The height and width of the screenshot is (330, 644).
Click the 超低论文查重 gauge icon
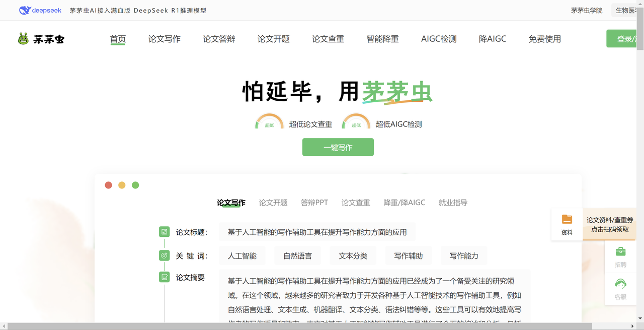tap(270, 123)
